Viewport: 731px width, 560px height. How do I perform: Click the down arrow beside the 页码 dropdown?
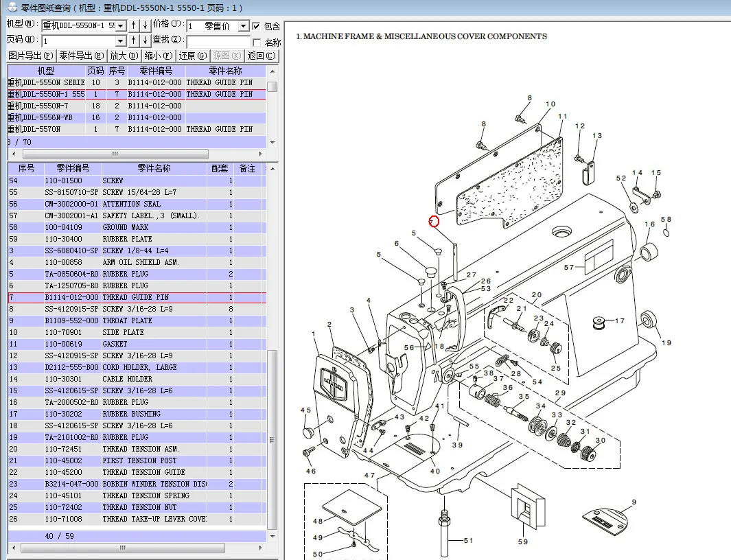click(x=145, y=40)
